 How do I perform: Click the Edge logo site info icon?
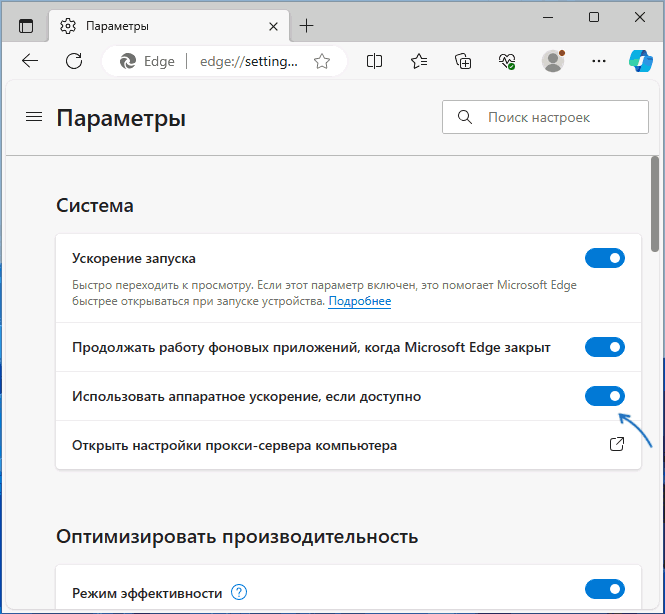[x=128, y=61]
